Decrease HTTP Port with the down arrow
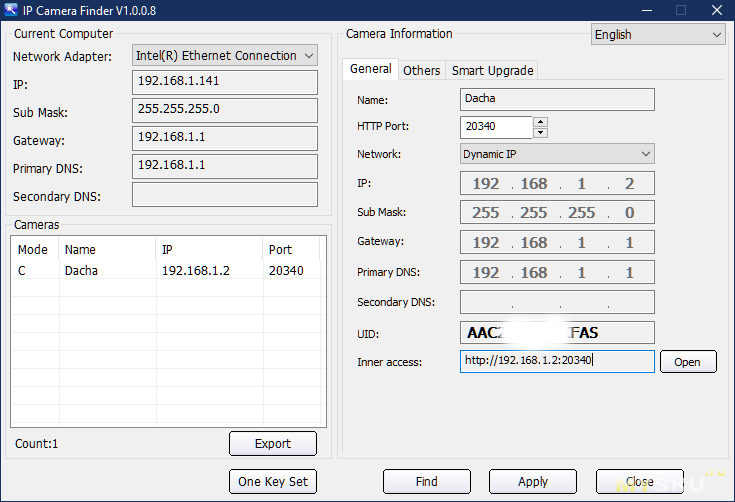The width and height of the screenshot is (735, 502). 541,132
